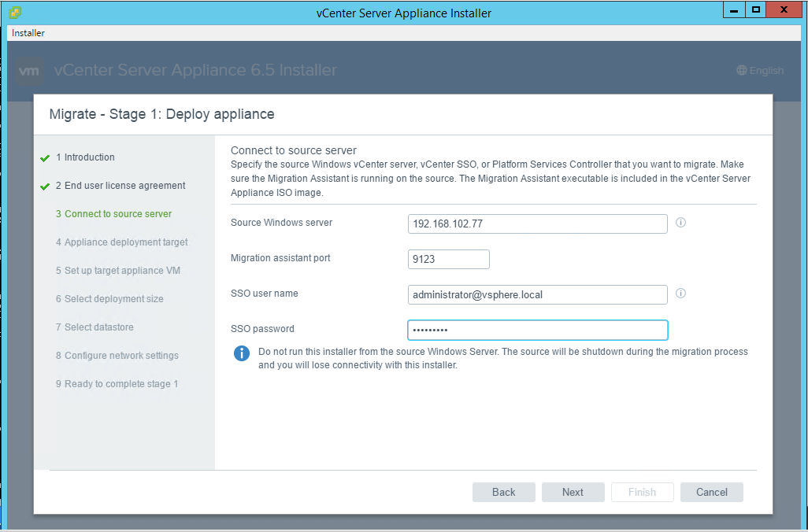Focus the SSO password field
The image size is (808, 532).
click(x=537, y=330)
